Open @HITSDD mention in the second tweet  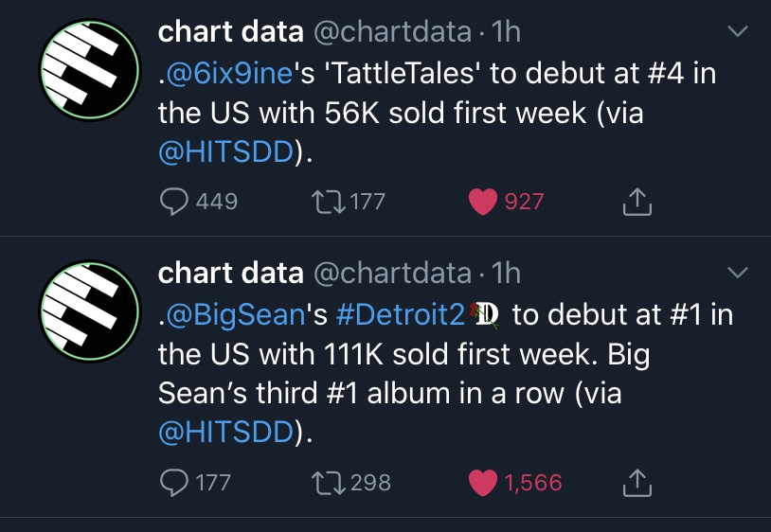coord(226,432)
